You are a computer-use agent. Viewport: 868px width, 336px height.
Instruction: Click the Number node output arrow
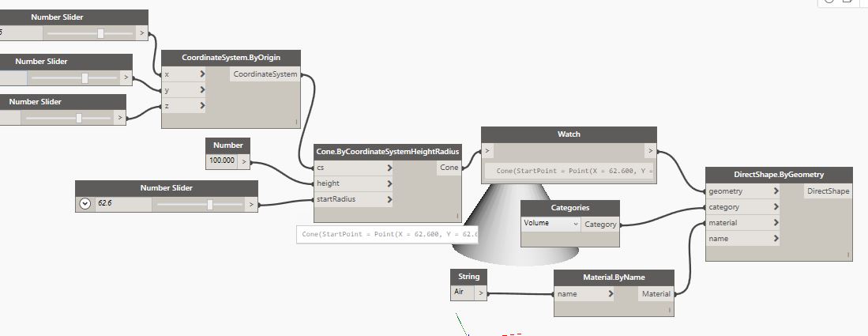(x=244, y=161)
